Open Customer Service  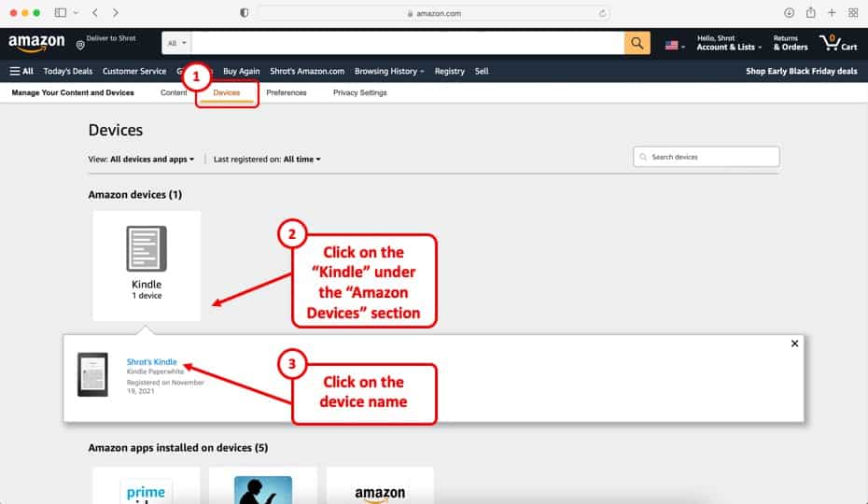(134, 71)
